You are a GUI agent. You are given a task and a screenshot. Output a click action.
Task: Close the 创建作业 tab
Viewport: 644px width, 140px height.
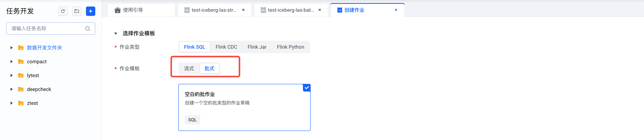(396, 10)
